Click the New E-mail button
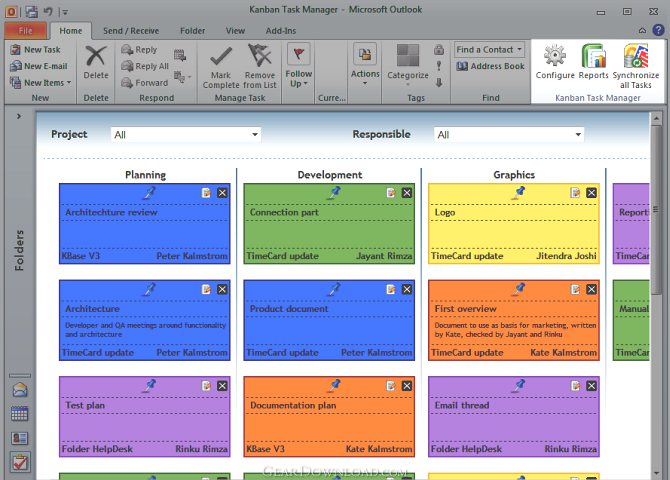 click(x=39, y=66)
